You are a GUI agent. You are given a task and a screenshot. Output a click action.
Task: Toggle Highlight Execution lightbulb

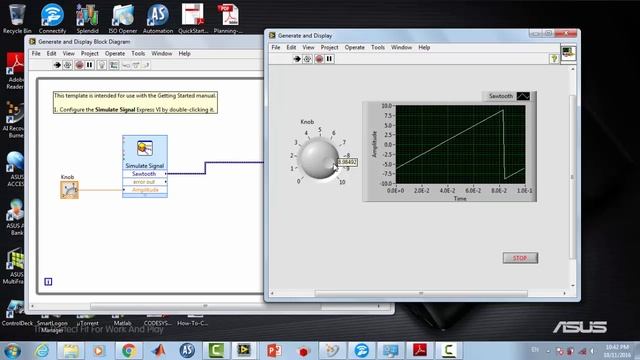(x=102, y=65)
